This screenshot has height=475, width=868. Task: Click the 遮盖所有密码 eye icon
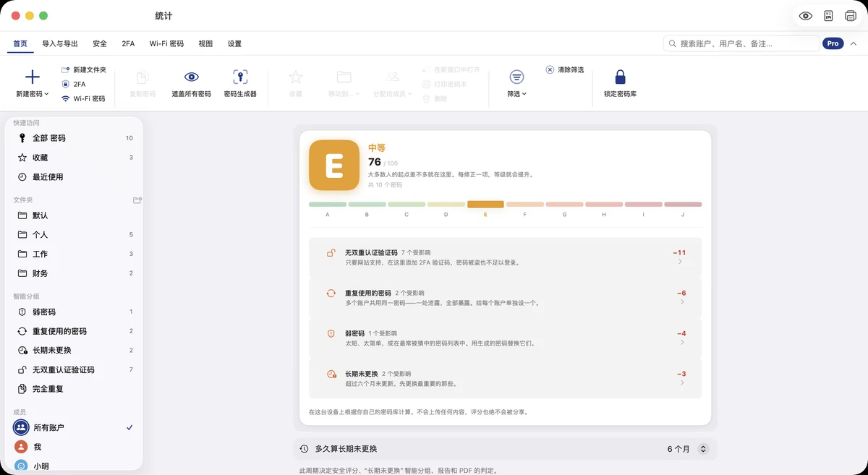[191, 77]
